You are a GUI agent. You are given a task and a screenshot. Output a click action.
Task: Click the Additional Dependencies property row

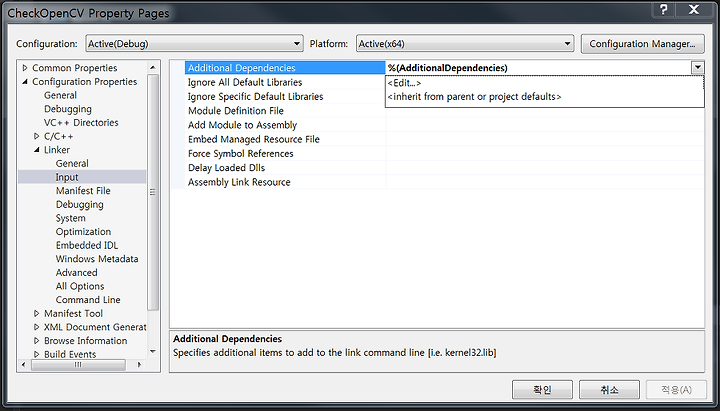285,68
